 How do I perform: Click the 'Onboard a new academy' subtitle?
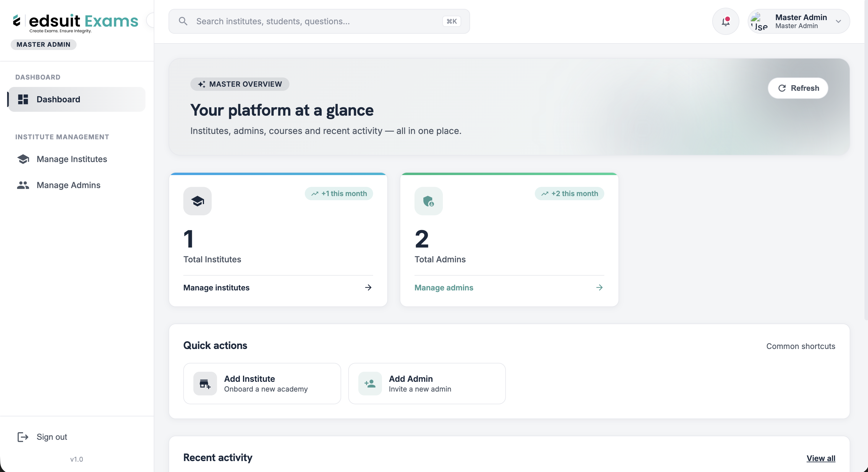point(266,389)
